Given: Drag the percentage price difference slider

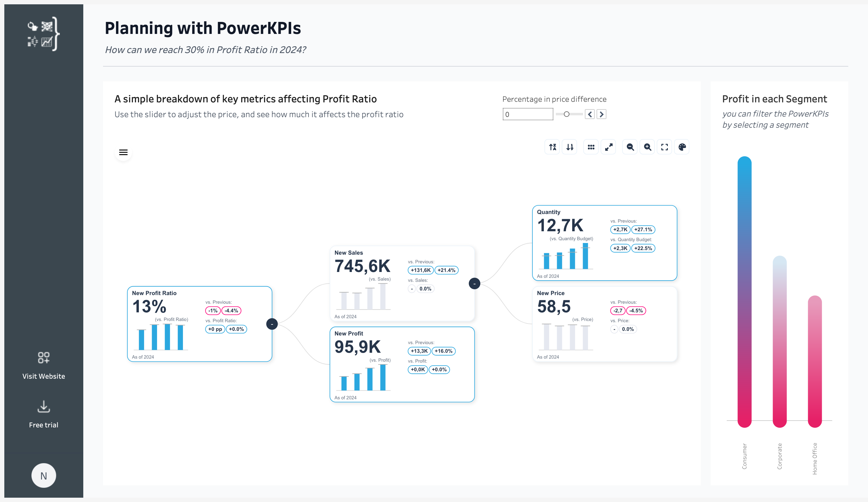Looking at the screenshot, I should [x=567, y=113].
